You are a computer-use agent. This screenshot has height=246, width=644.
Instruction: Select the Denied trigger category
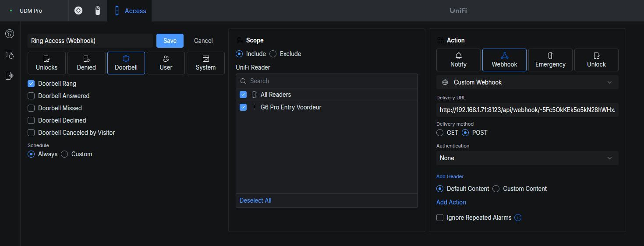pos(86,63)
